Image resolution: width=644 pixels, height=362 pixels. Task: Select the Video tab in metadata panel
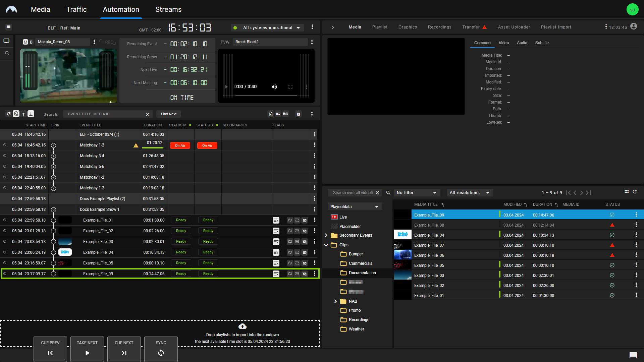click(503, 43)
